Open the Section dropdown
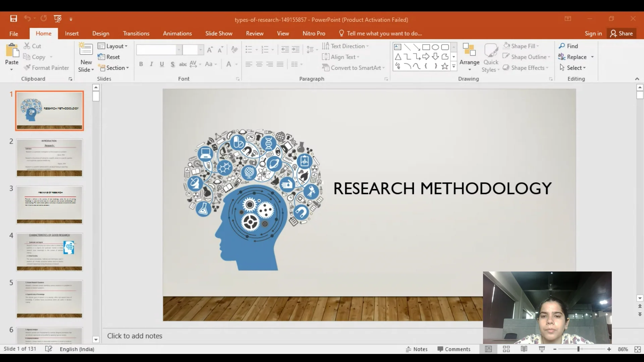644x362 pixels. coord(113,68)
